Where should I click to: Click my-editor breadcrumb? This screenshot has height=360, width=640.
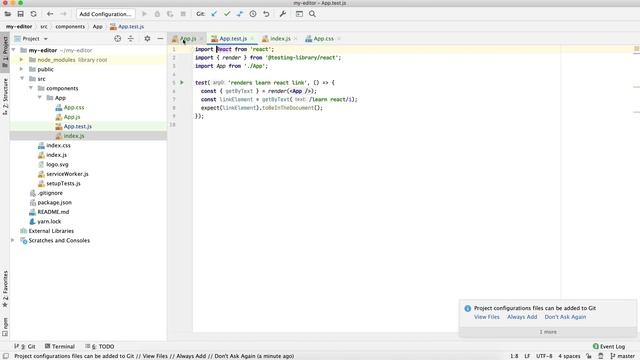pos(19,27)
